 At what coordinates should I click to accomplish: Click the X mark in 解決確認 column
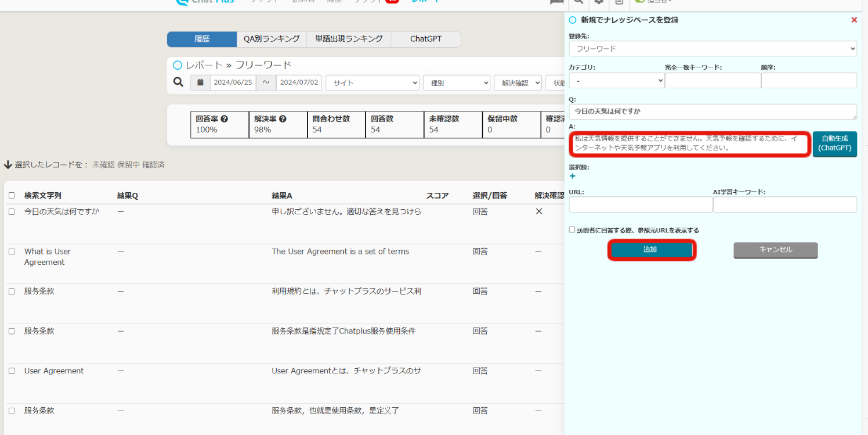tap(539, 211)
